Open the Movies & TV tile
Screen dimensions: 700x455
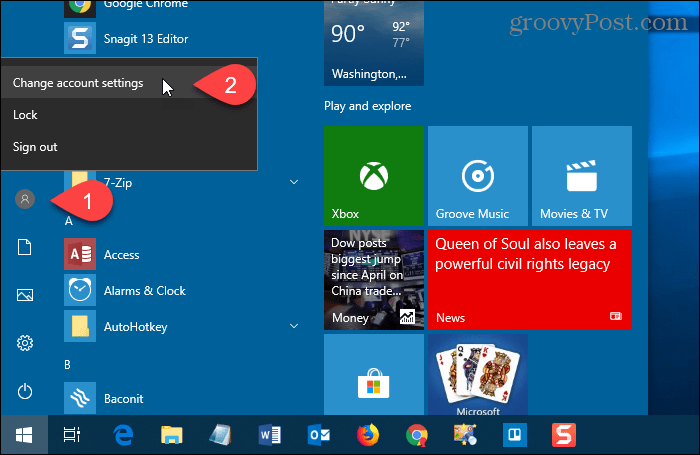click(x=582, y=176)
